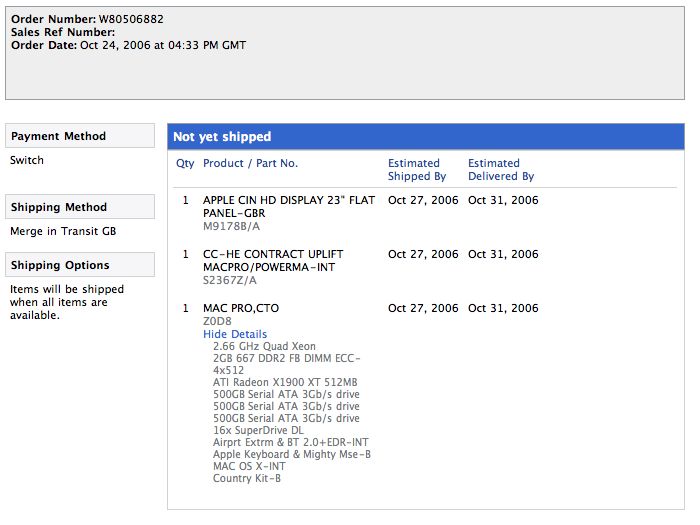Click part number S2367Z/A
The height and width of the screenshot is (525, 700).
point(230,280)
